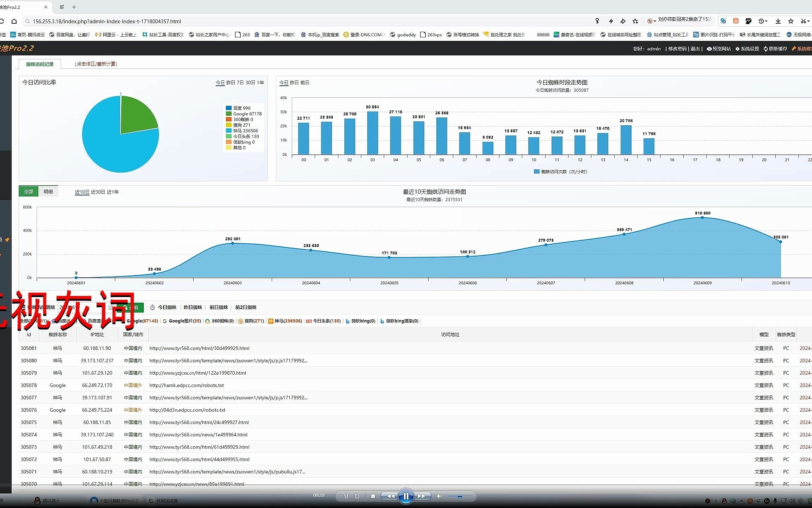Select the 明细 tab
The width and height of the screenshot is (812, 508).
(48, 192)
